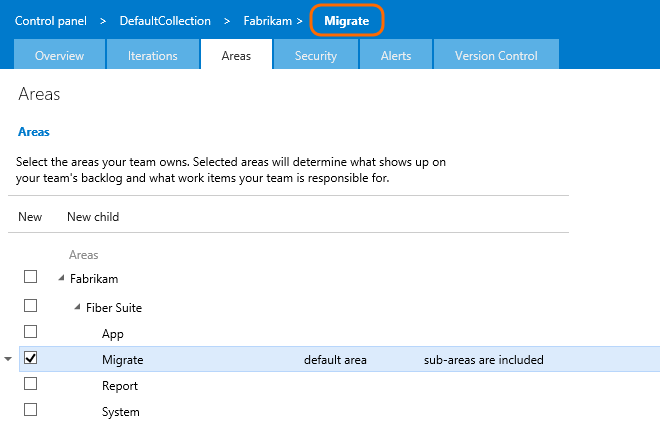Click 'sub-areas are included' text
This screenshot has width=660, height=424.
[x=484, y=360]
